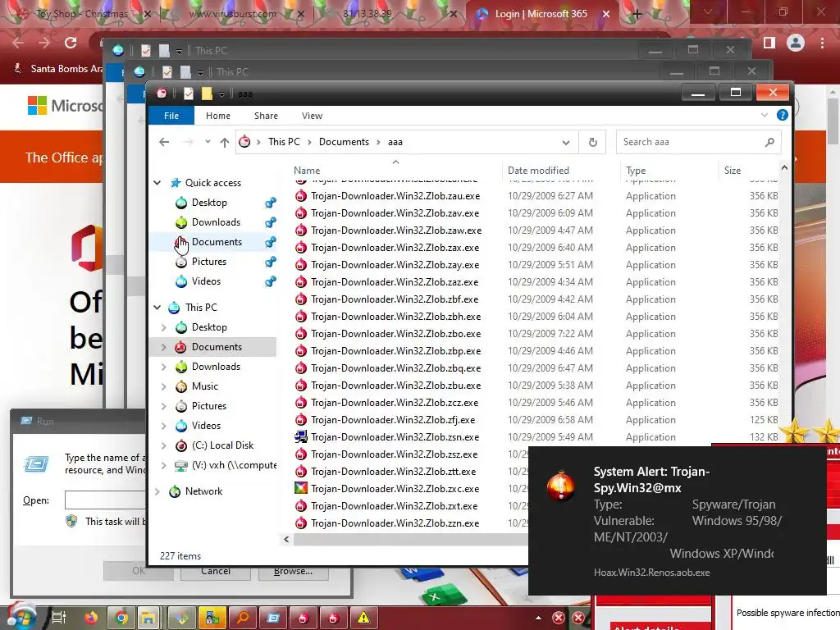Expand the ribbon with the chevron
840x630 pixels.
(x=765, y=115)
